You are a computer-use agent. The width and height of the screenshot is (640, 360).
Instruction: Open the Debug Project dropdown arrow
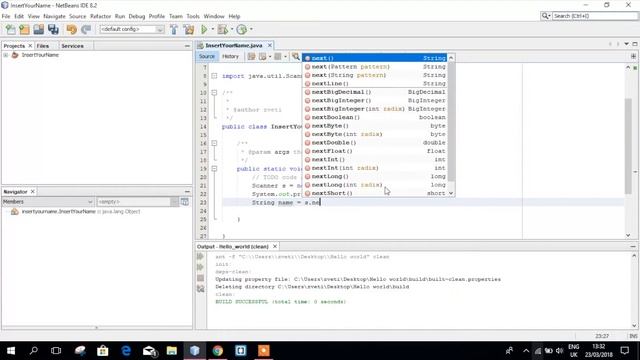pos(232,29)
